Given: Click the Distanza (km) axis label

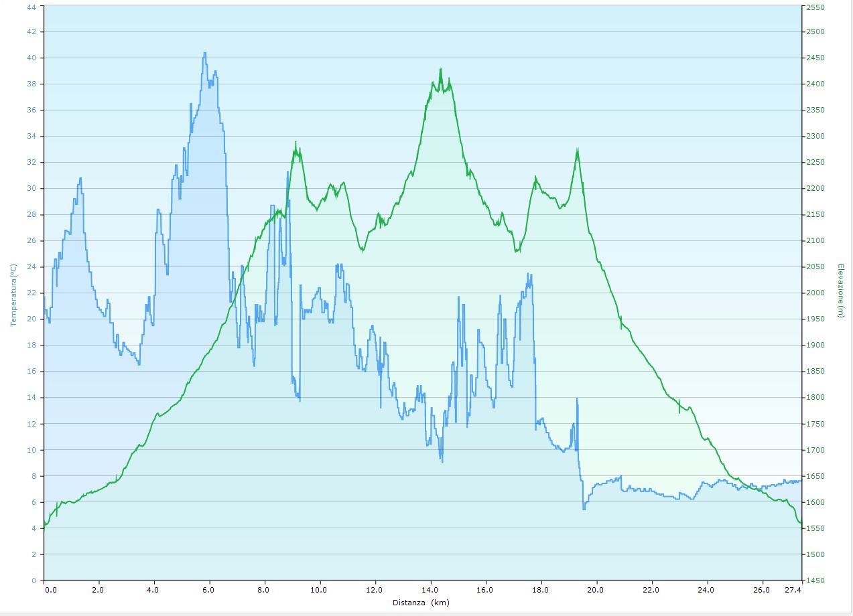Looking at the screenshot, I should 421,603.
